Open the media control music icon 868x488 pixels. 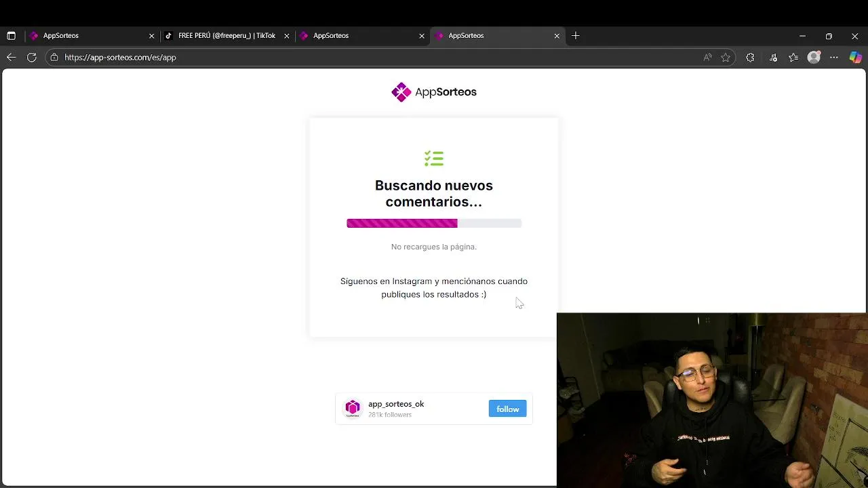point(773,58)
